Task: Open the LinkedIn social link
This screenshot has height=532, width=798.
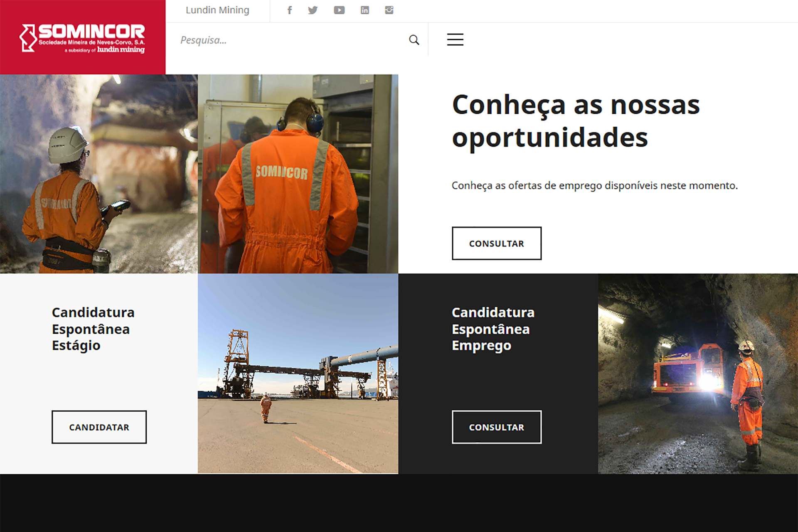Action: [x=365, y=10]
